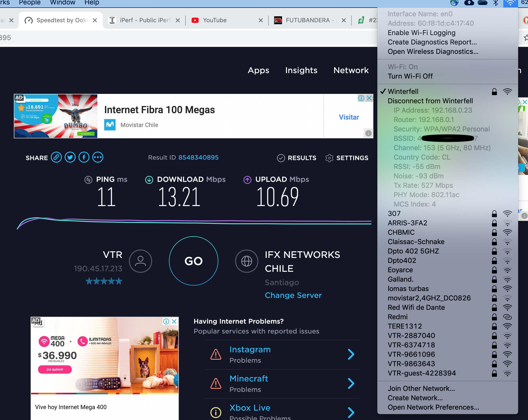Click the upload arrow icon
The width and height of the screenshot is (528, 420).
(247, 180)
